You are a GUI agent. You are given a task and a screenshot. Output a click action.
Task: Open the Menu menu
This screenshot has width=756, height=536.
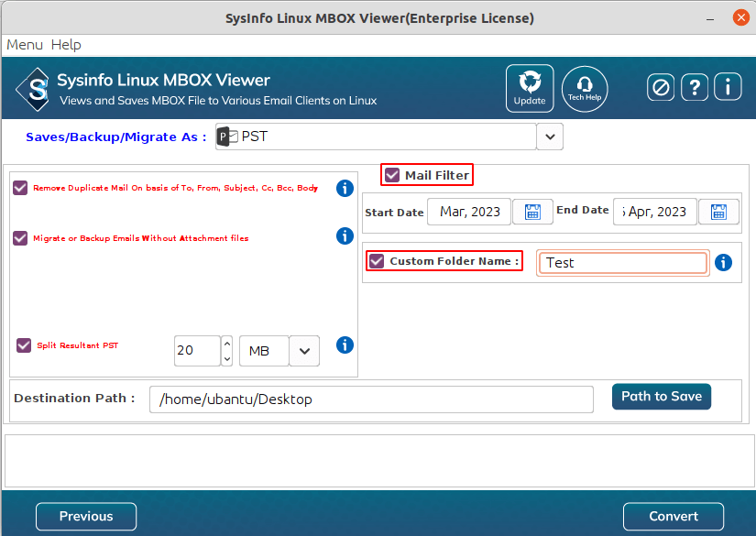pyautogui.click(x=25, y=45)
